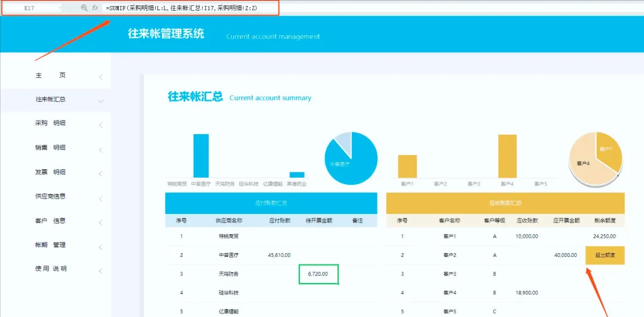Click the magnifier icon in the formula bar
The width and height of the screenshot is (644, 317).
pyautogui.click(x=84, y=8)
